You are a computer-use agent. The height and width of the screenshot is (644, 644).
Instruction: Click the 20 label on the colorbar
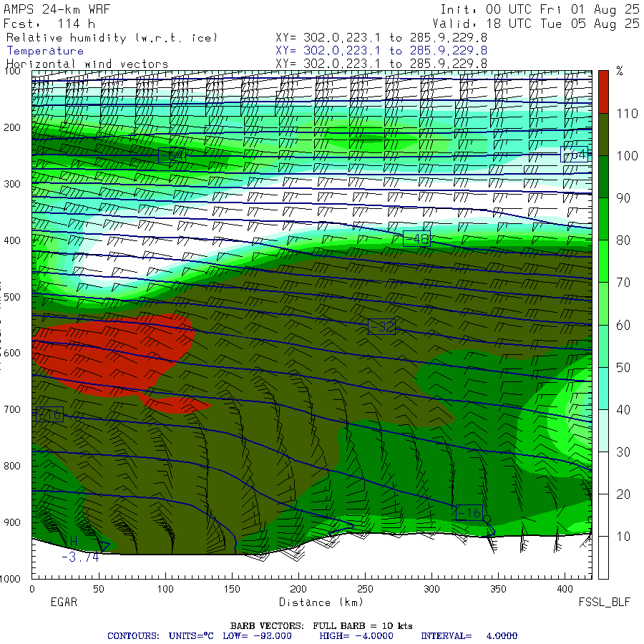[623, 494]
